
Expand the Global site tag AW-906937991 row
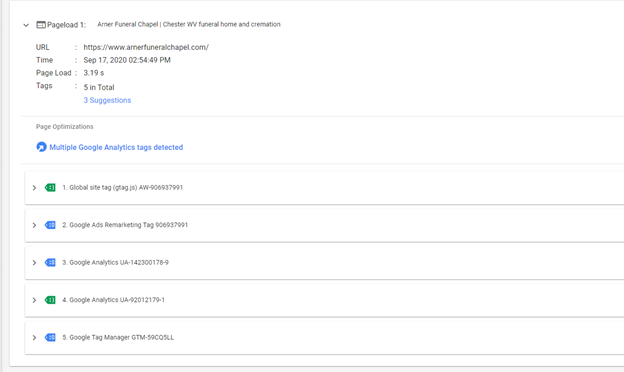pyautogui.click(x=34, y=188)
